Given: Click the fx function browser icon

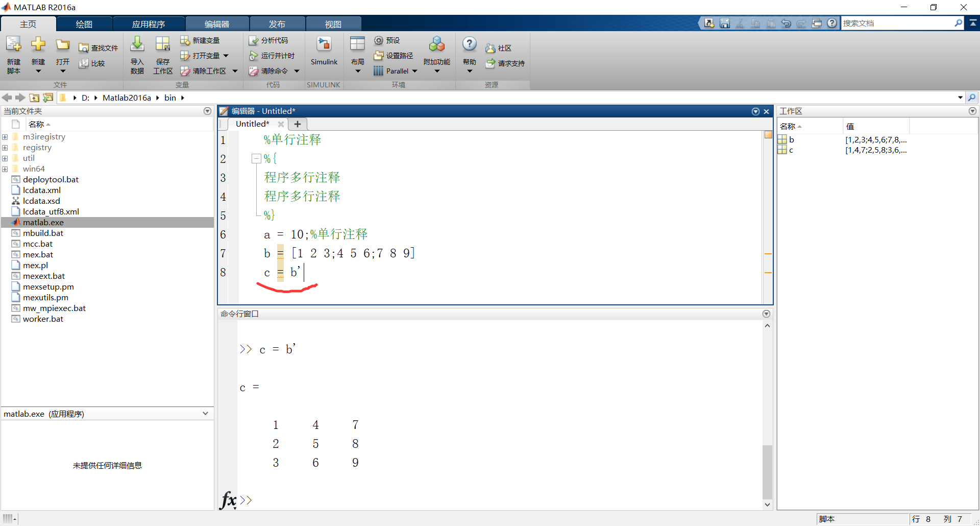Looking at the screenshot, I should (228, 500).
